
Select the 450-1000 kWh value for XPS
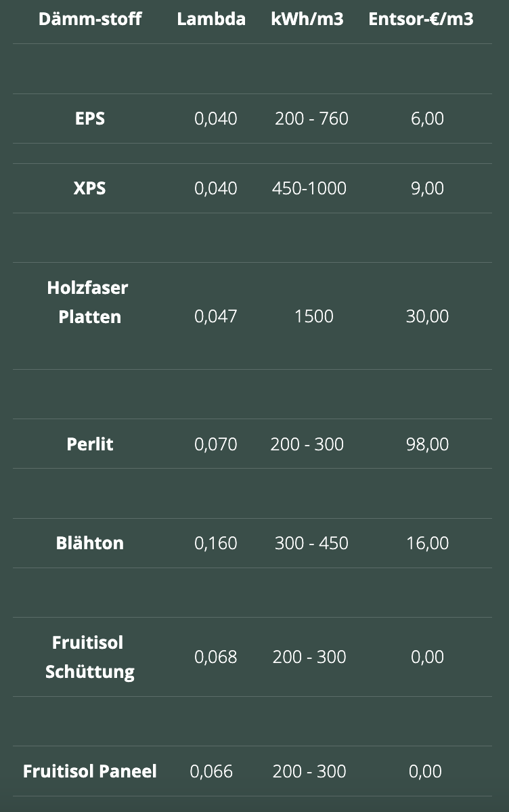pos(309,188)
